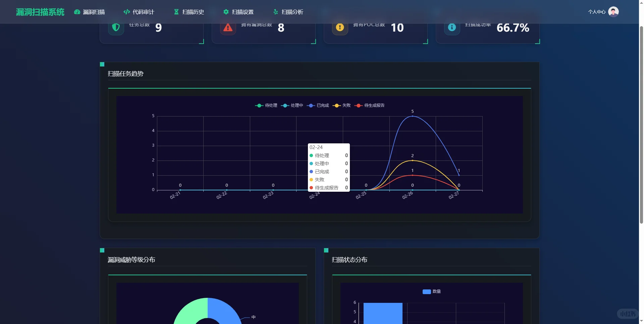Click the 失败 peak point labeled 2
Viewport: 644px width, 324px height.
(413, 160)
